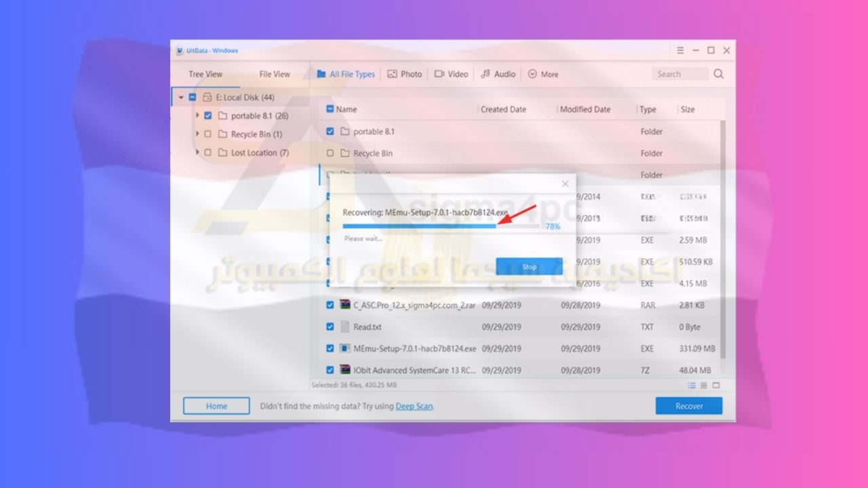Screen dimensions: 868x488
Task: Switch to list view icon
Action: 692,385
